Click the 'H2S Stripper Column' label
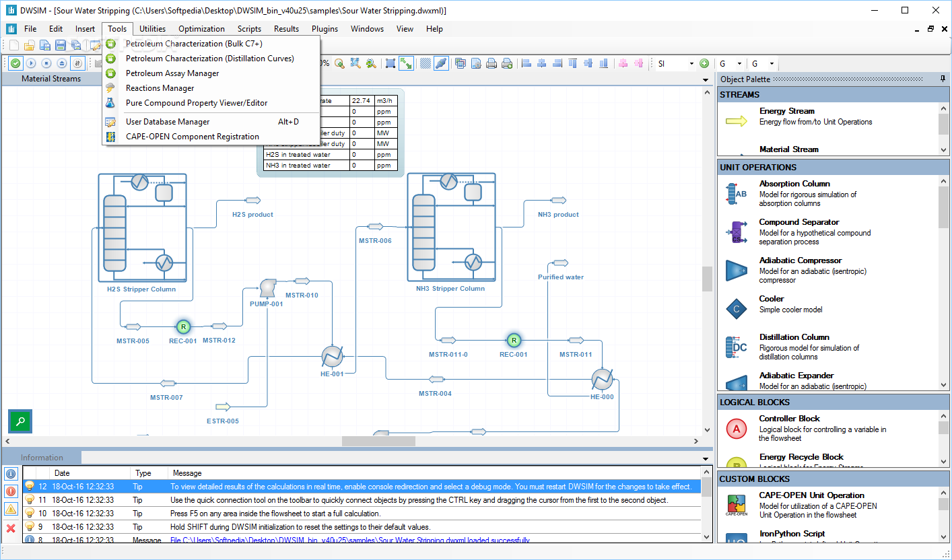This screenshot has height=560, width=952. click(x=141, y=289)
